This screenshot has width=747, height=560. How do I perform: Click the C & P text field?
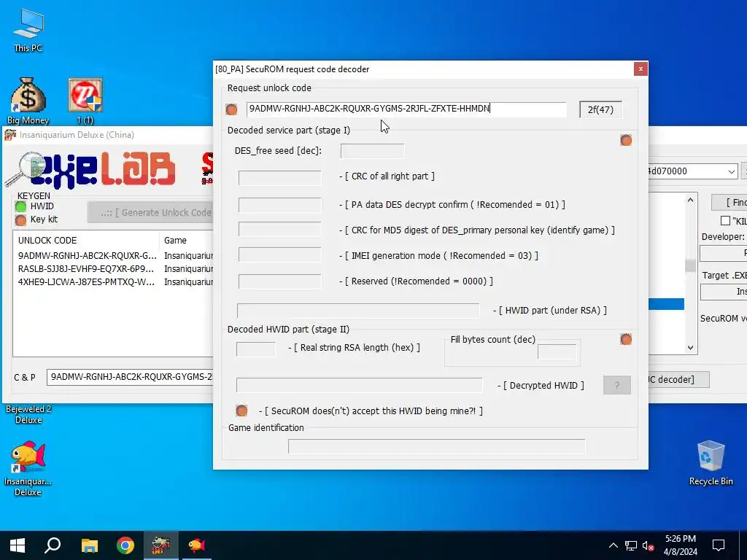130,377
